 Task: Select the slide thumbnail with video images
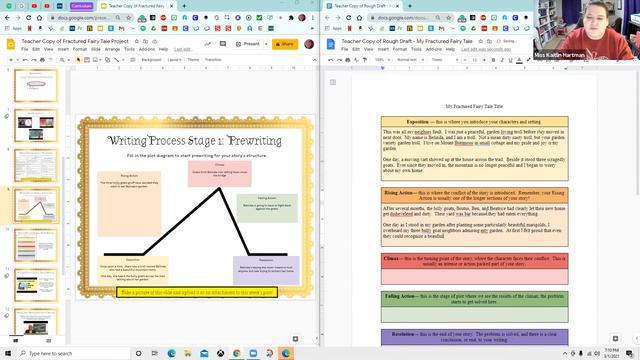(x=36, y=125)
